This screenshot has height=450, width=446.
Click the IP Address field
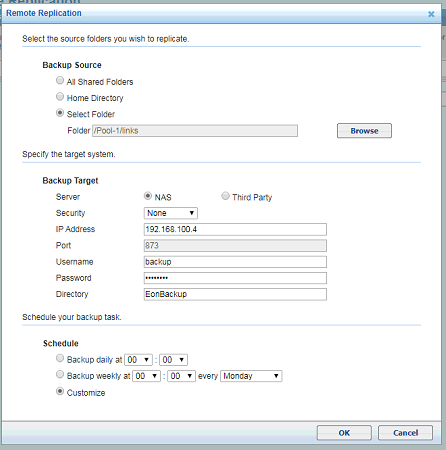click(x=235, y=229)
